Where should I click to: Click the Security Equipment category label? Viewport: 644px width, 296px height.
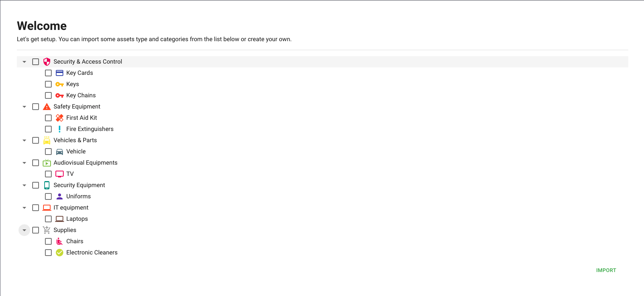coord(79,185)
